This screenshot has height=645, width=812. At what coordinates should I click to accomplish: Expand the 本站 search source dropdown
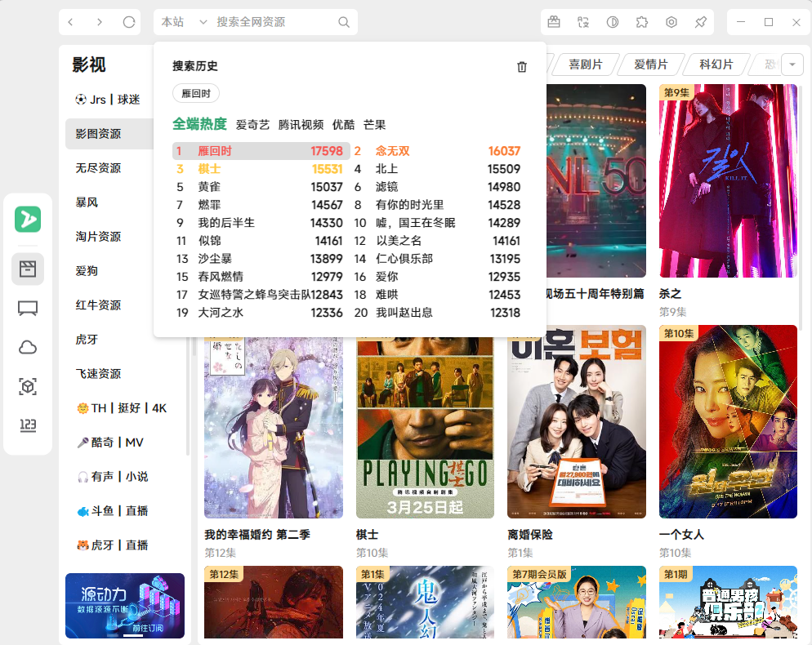(184, 22)
